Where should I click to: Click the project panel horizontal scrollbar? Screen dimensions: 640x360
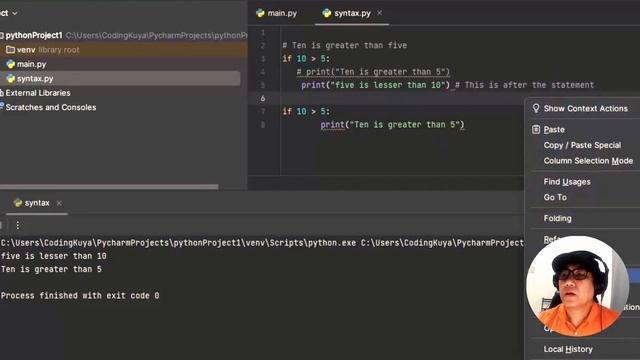coord(109,187)
